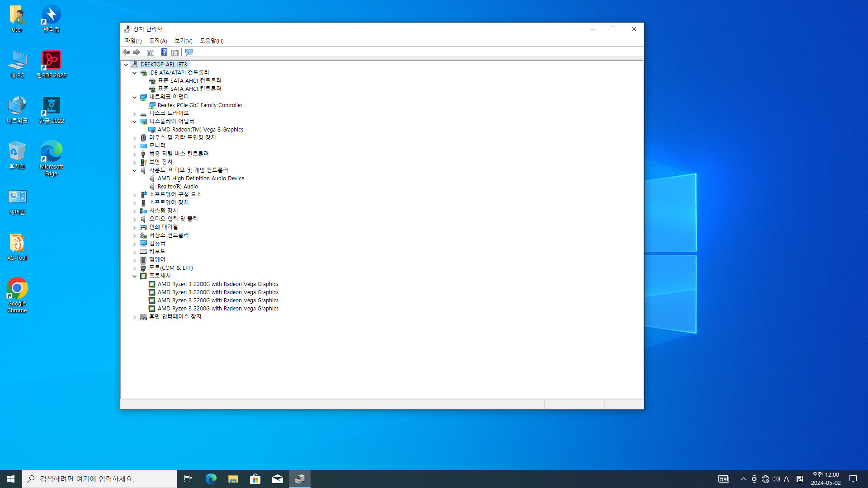Viewport: 868px width, 488px height.
Task: Show hidden system tray icons
Action: coord(744,479)
